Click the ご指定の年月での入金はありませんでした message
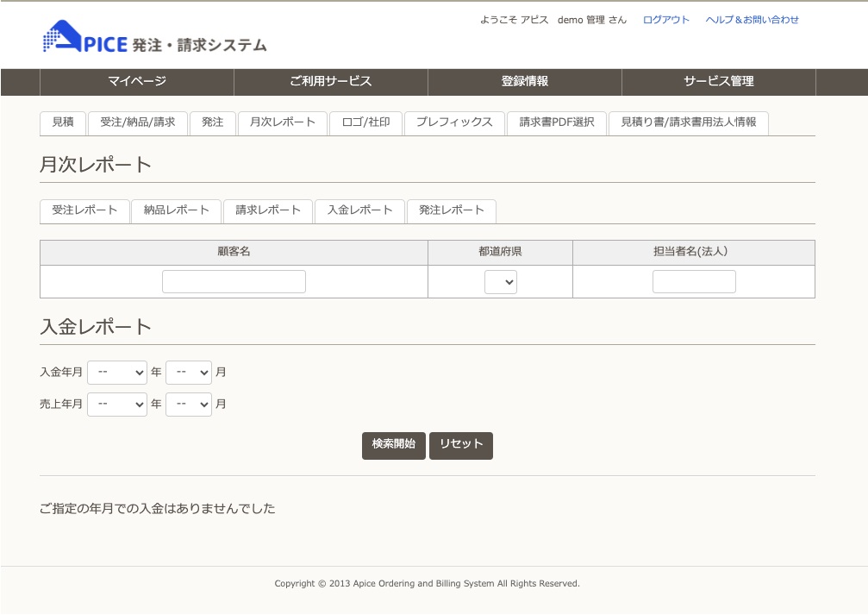Screen dimensions: 868x615 click(157, 509)
